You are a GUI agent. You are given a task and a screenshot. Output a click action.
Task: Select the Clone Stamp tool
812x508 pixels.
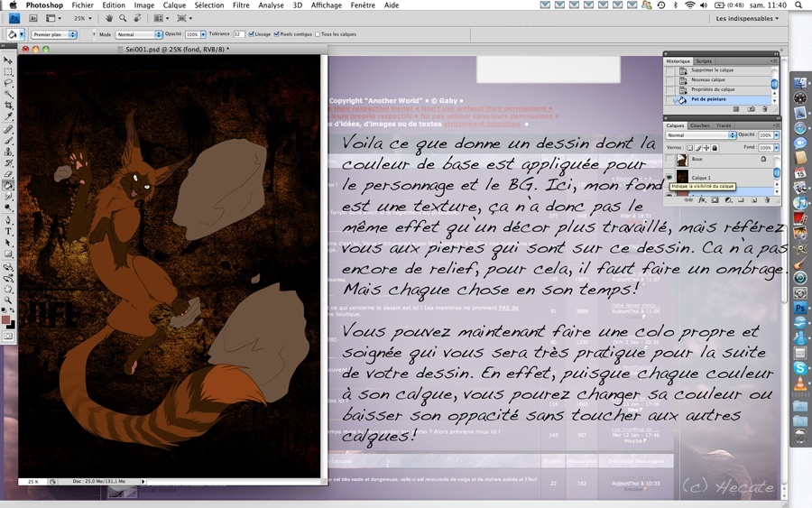[x=8, y=152]
